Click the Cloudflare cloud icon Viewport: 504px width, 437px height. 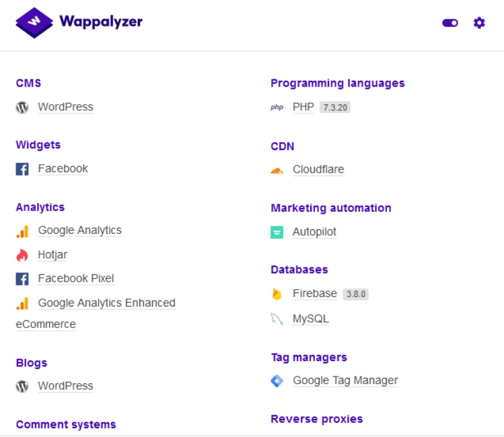point(277,170)
